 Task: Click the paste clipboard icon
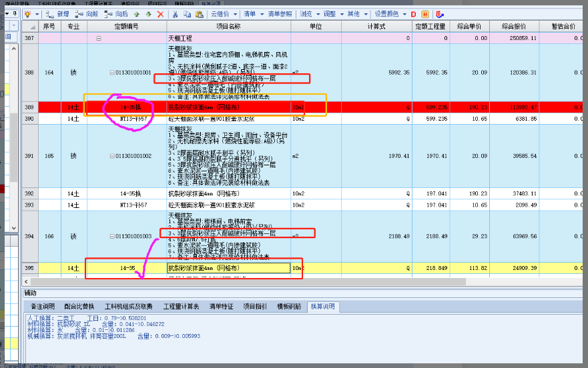point(200,14)
